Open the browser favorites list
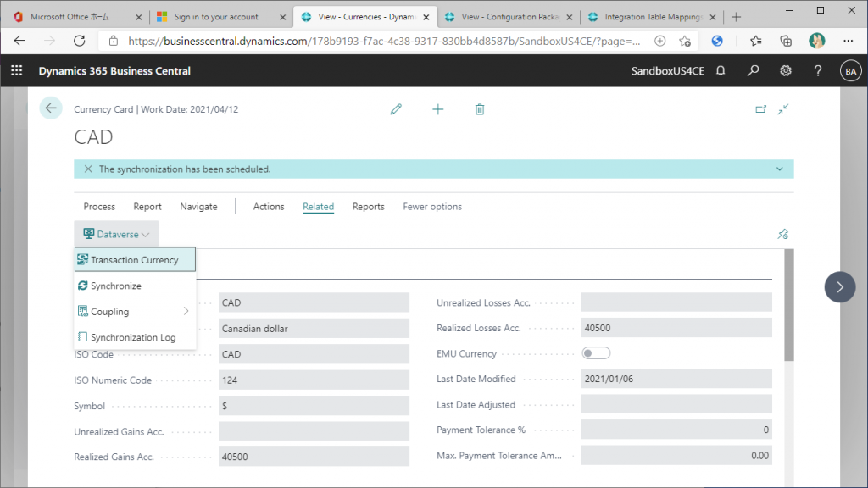The height and width of the screenshot is (488, 868). 755,41
